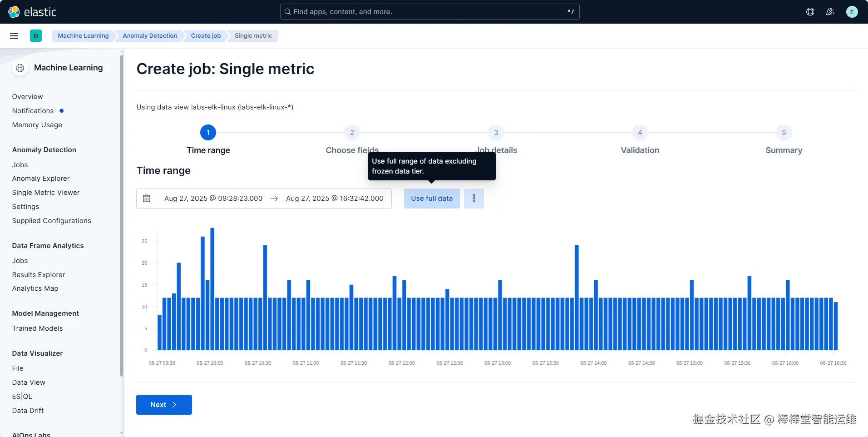868x437 pixels.
Task: Open the help menu lifebuoy icon
Action: pyautogui.click(x=810, y=12)
